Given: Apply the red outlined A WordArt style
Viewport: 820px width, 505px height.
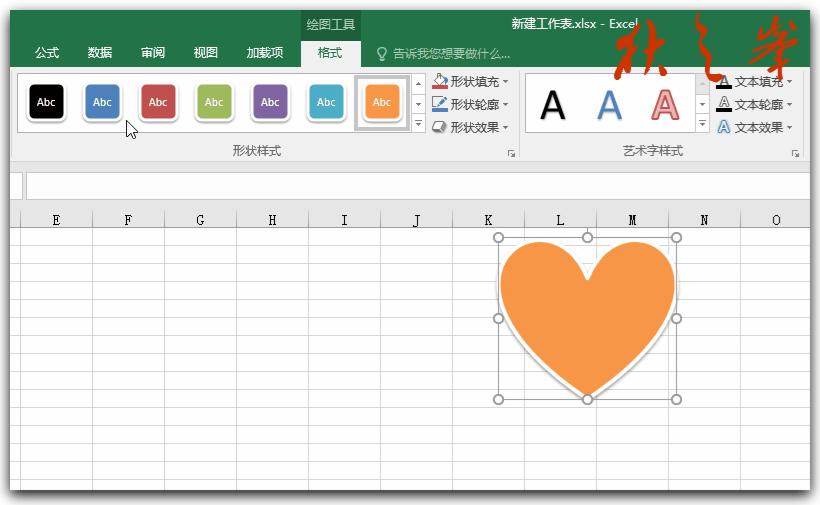Looking at the screenshot, I should pyautogui.click(x=665, y=105).
